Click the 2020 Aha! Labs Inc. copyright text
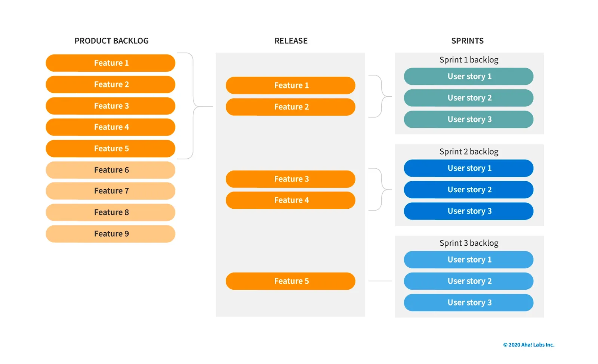Image resolution: width=598 pixels, height=364 pixels. (528, 345)
